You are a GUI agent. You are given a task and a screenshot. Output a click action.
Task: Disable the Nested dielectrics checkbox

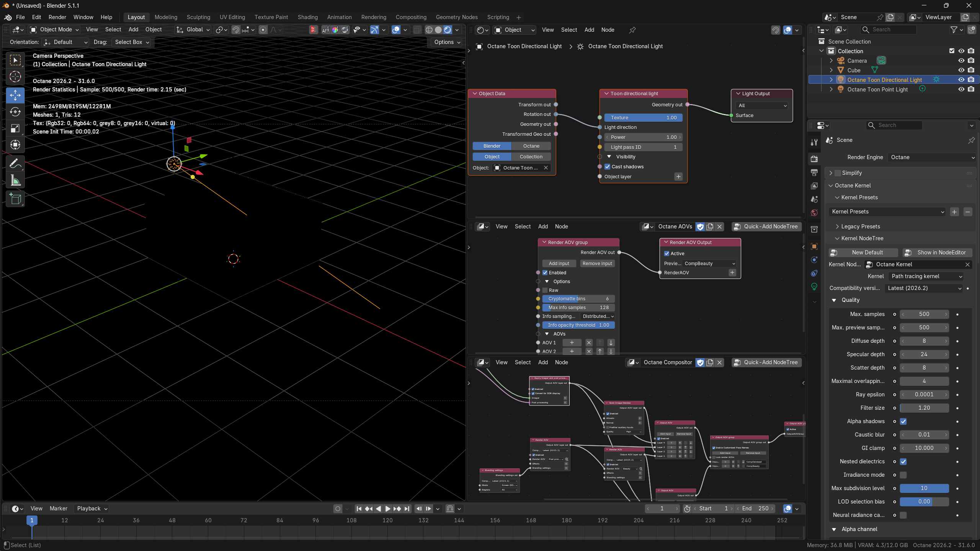[x=903, y=461]
